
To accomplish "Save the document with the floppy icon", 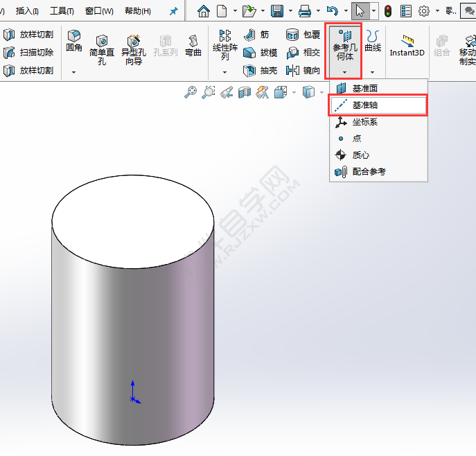I will (277, 11).
